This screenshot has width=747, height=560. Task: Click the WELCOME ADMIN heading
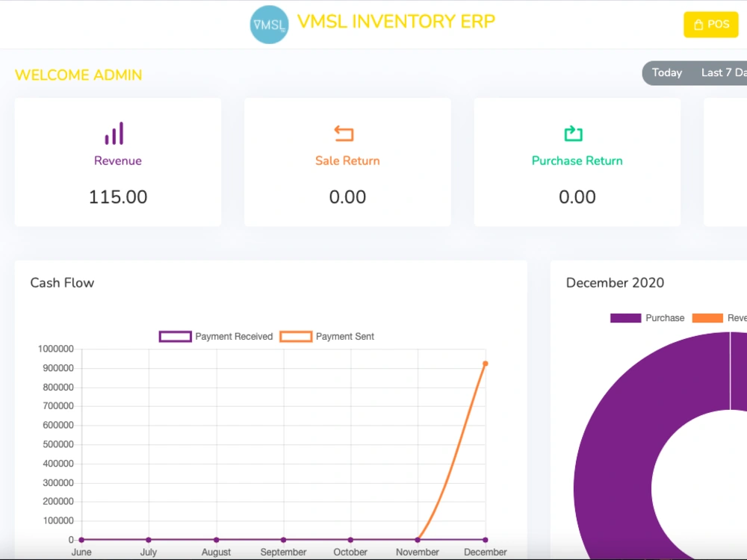click(78, 75)
